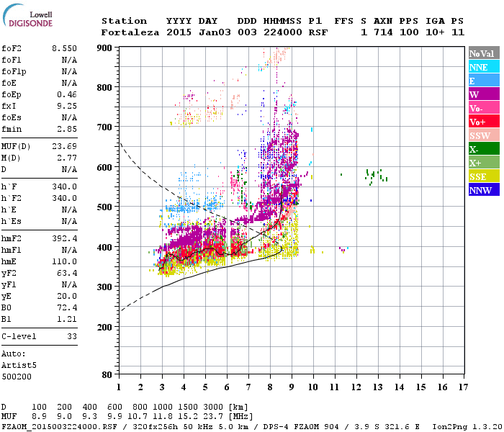This screenshot has height=432, width=504.
Task: Click the 224000 time in header
Action: pos(282,32)
